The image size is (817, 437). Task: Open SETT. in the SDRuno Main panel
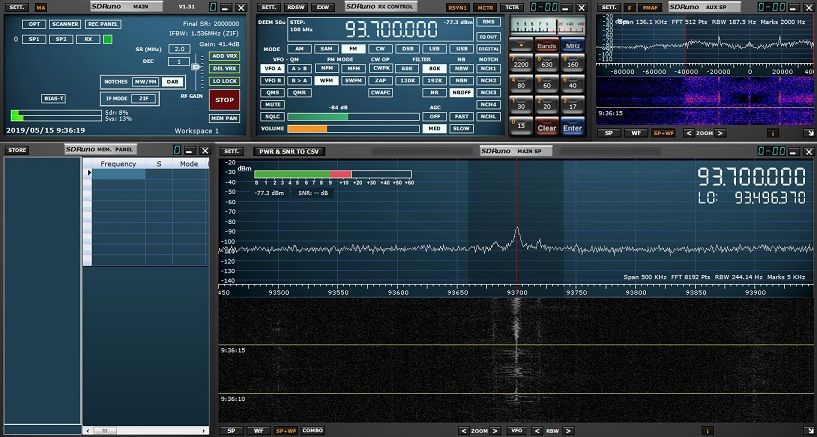17,8
